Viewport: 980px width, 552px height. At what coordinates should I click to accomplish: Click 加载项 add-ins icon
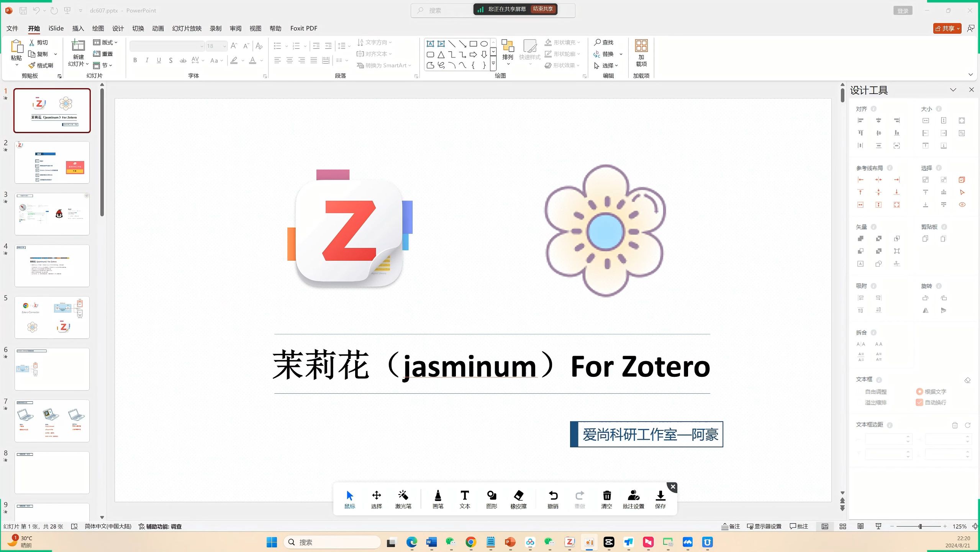(x=641, y=46)
